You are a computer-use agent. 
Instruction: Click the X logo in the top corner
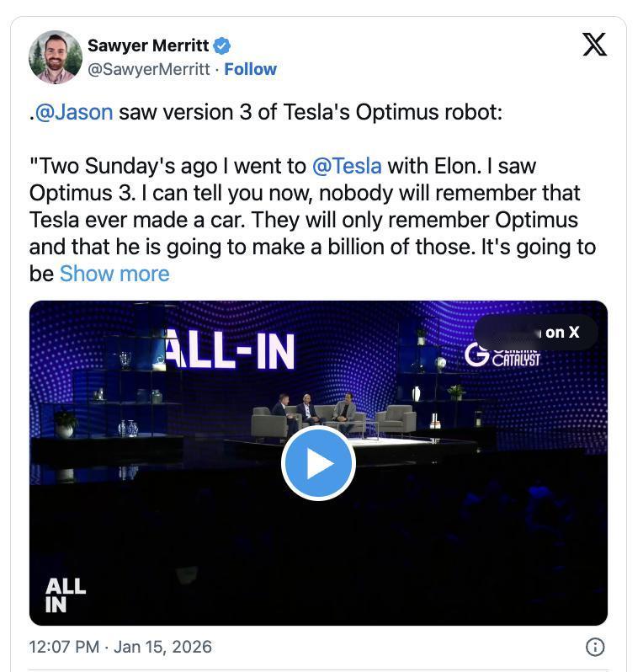point(594,45)
